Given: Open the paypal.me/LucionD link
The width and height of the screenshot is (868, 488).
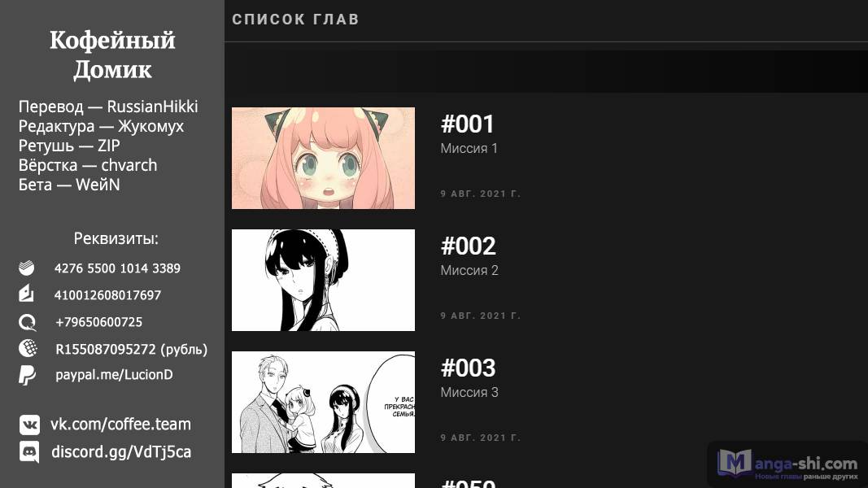Looking at the screenshot, I should [x=114, y=375].
